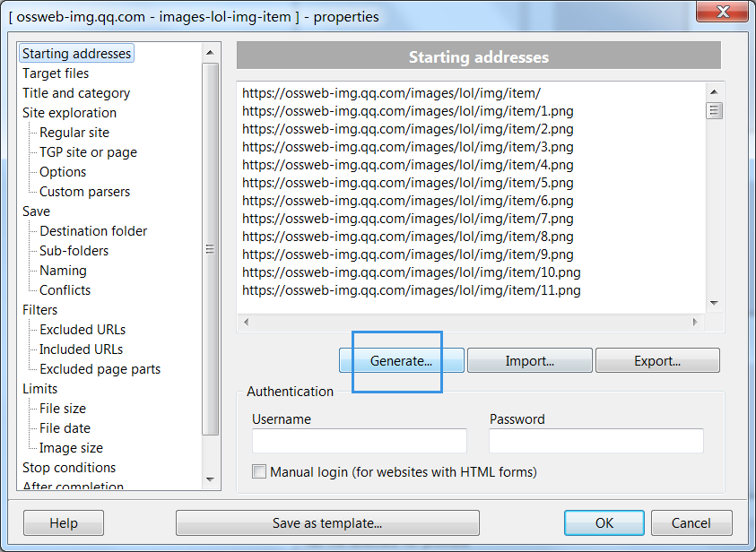Click address list scroll down arrow

(714, 303)
